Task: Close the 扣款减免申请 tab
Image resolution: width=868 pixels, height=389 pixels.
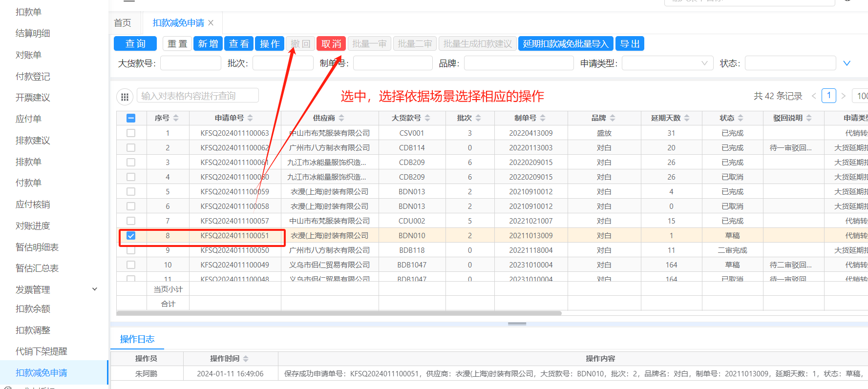Action: tap(211, 23)
